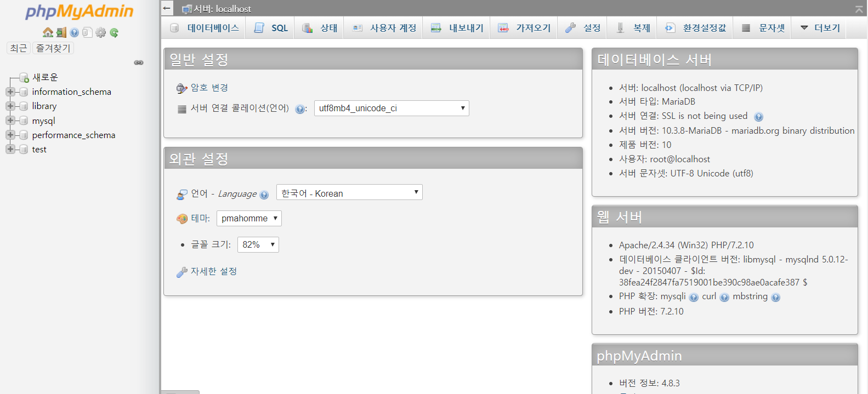Viewport: 868px width, 394px height.
Task: Click the chain link icon in navigation panel
Action: click(139, 62)
